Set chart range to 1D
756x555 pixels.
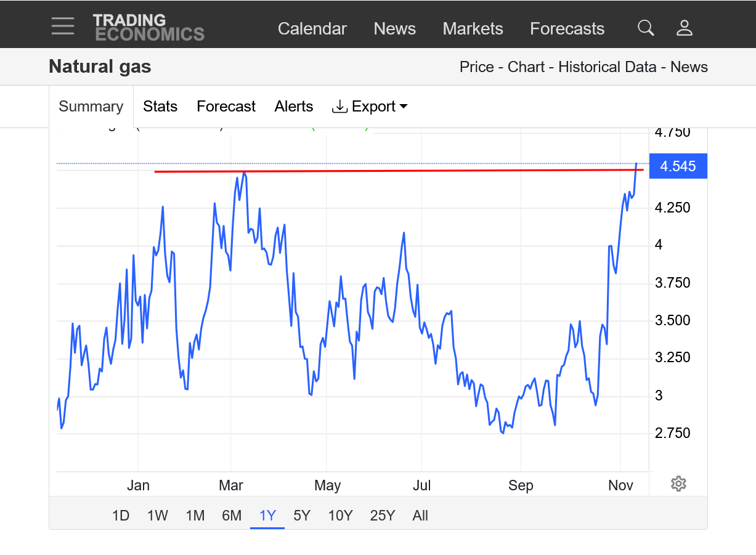point(121,516)
